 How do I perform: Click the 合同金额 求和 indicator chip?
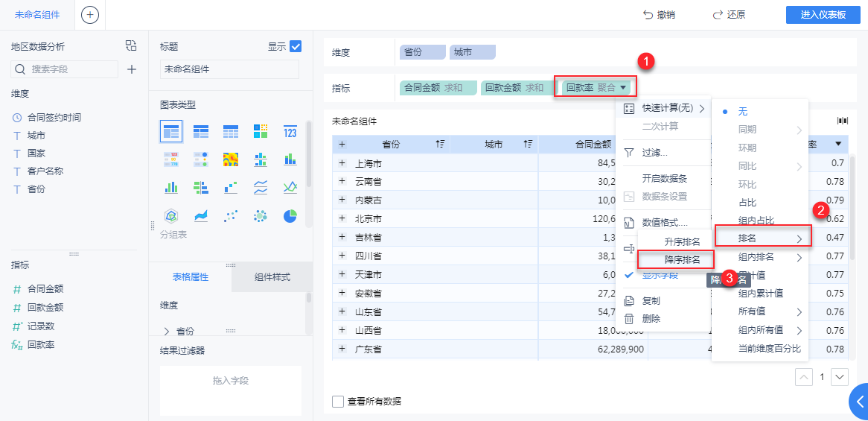438,87
